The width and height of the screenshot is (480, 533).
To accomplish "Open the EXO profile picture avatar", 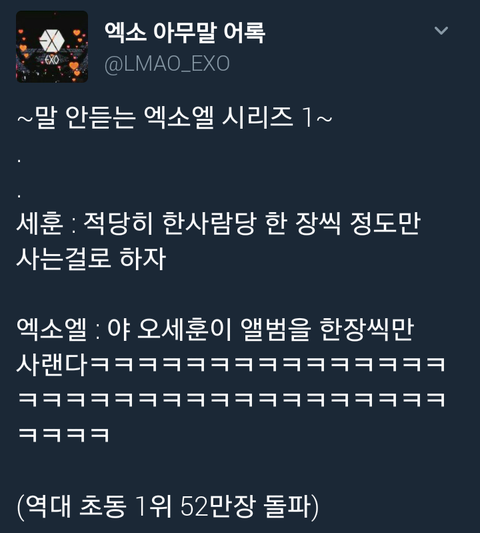I will click(x=52, y=47).
